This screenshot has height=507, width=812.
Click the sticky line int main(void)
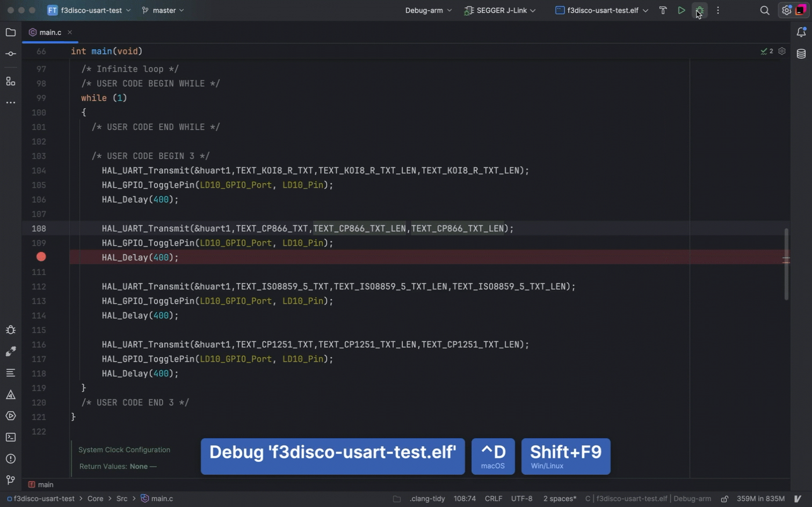[x=106, y=52]
